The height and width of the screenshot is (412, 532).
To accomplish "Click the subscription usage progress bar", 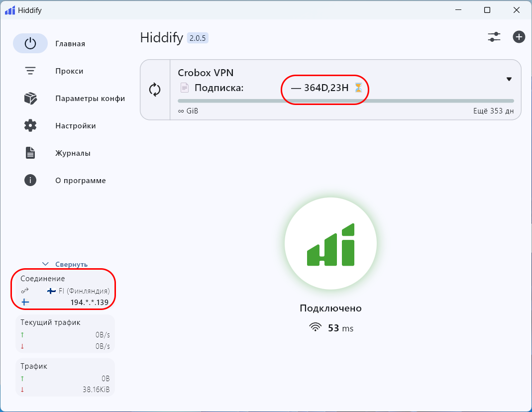I will pyautogui.click(x=345, y=101).
